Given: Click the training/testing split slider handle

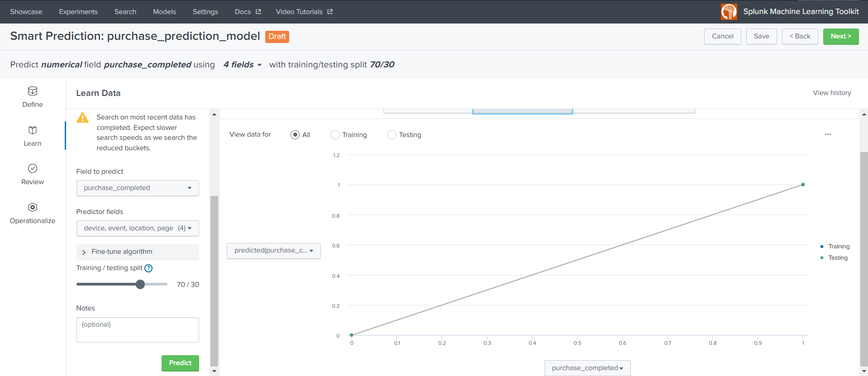Looking at the screenshot, I should tap(140, 284).
